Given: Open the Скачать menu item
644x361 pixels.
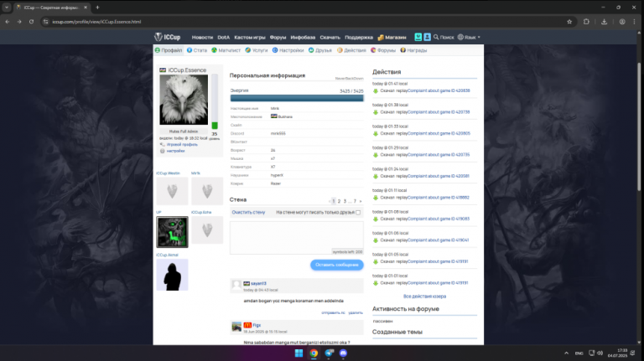Looking at the screenshot, I should 330,38.
